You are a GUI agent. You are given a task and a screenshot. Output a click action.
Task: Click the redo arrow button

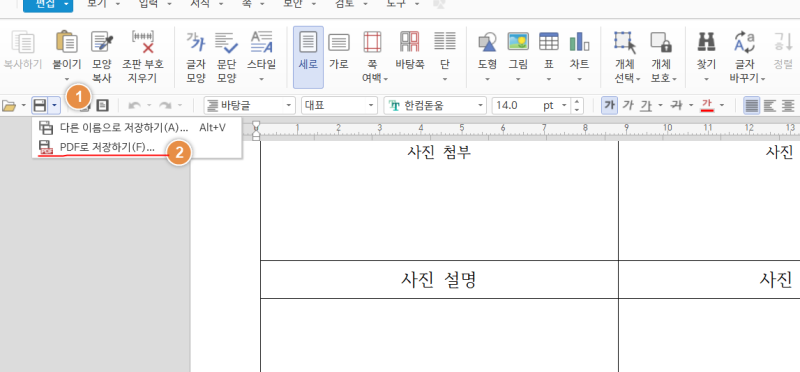pyautogui.click(x=165, y=106)
